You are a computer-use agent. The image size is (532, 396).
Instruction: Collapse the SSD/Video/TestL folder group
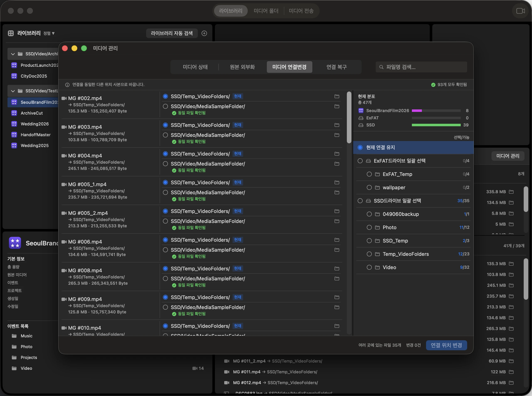(x=13, y=91)
